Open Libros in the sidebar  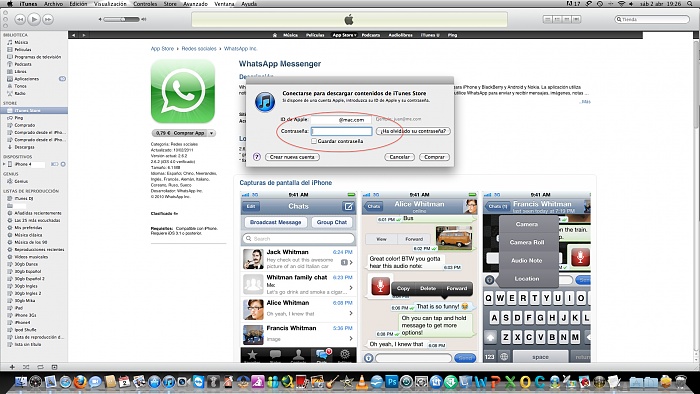20,71
